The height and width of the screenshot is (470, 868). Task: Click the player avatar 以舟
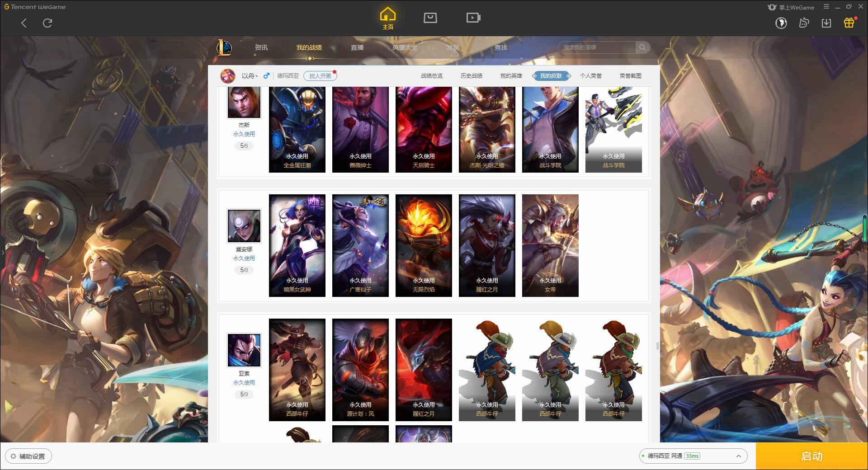coord(228,76)
